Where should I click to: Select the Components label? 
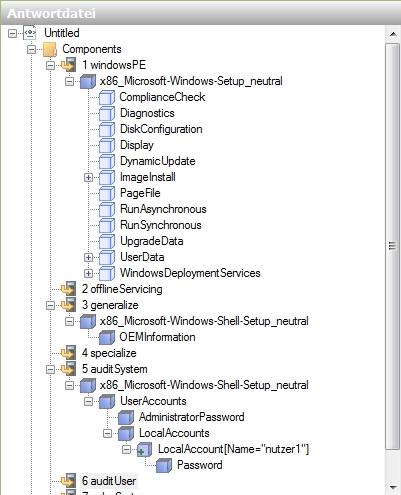[92, 49]
